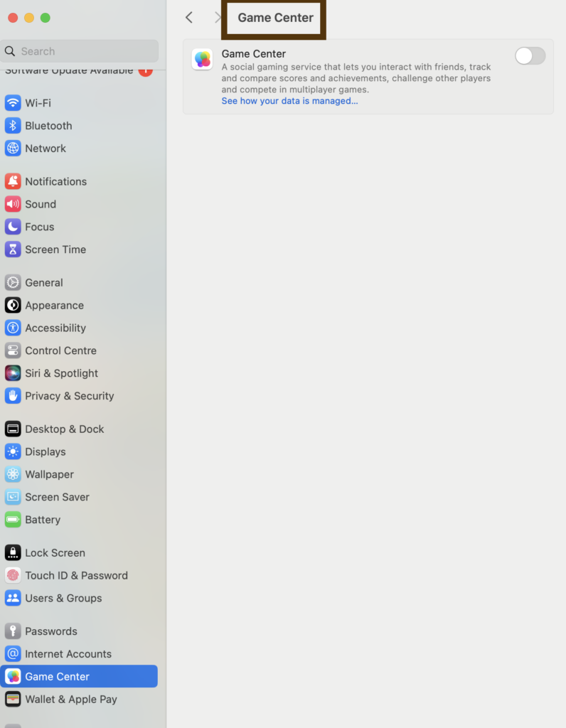Click the Siri & Spotlight icon

[x=13, y=373]
